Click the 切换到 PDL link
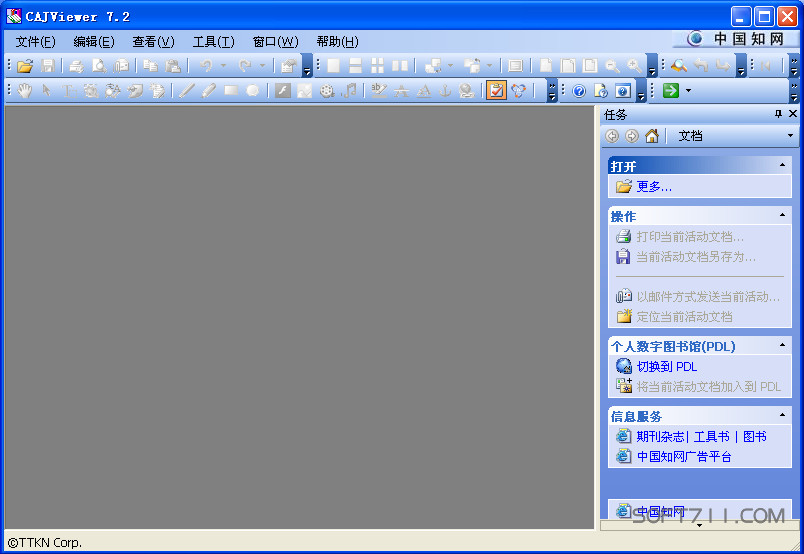Image resolution: width=804 pixels, height=554 pixels. pos(667,367)
